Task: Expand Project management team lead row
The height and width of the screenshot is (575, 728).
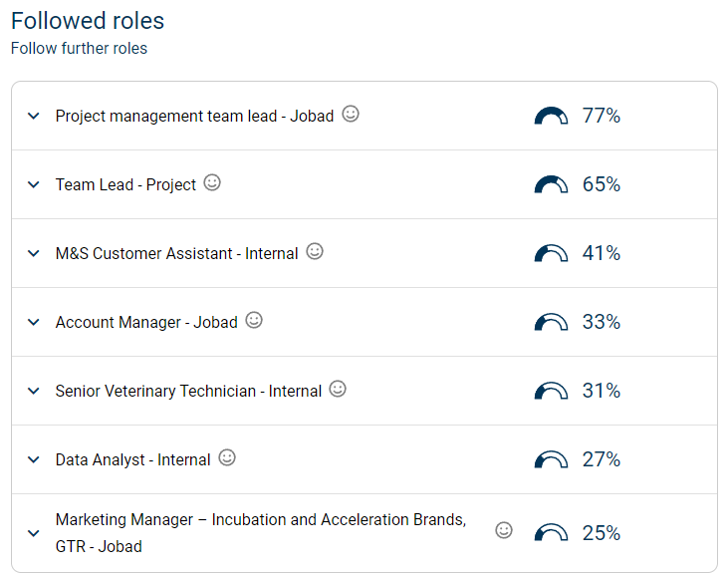Action: (34, 117)
